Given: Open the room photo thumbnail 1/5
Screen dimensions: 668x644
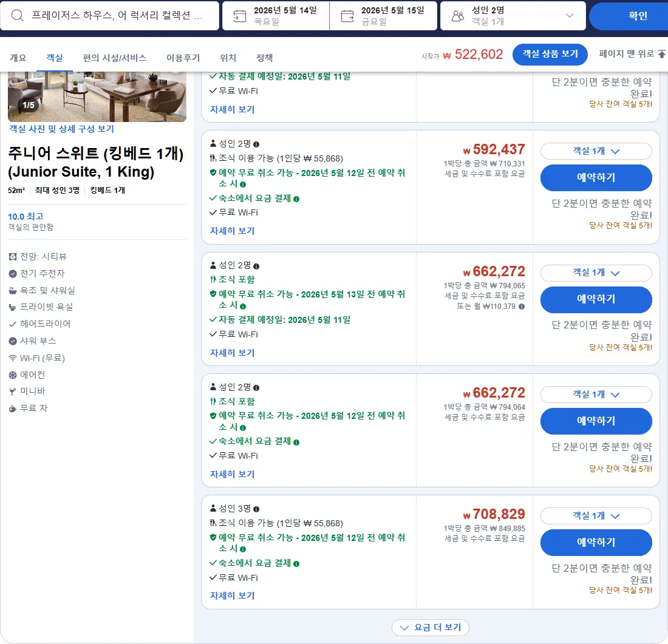Looking at the screenshot, I should [x=97, y=97].
